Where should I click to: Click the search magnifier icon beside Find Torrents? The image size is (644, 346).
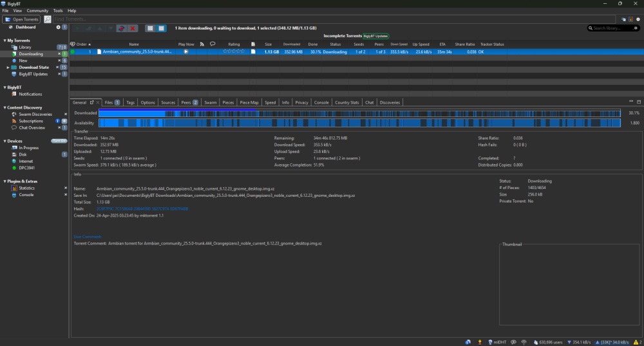48,19
